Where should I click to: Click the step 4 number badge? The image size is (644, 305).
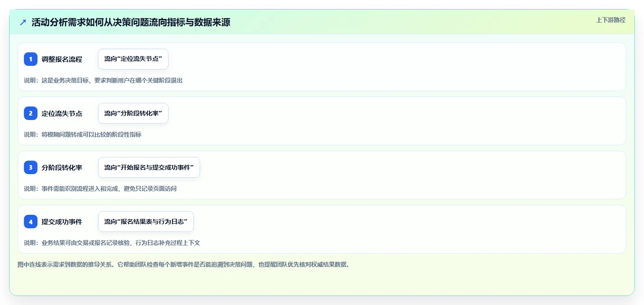pyautogui.click(x=31, y=222)
